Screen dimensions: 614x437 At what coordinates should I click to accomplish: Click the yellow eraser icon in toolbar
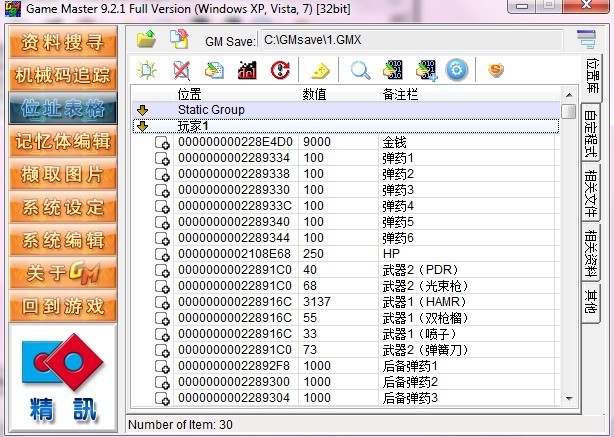[320, 71]
